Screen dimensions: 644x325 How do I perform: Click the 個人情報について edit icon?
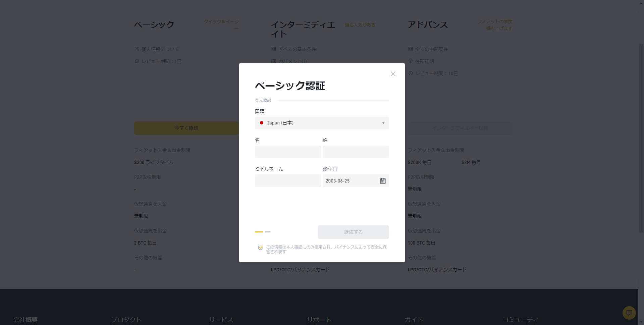(137, 49)
